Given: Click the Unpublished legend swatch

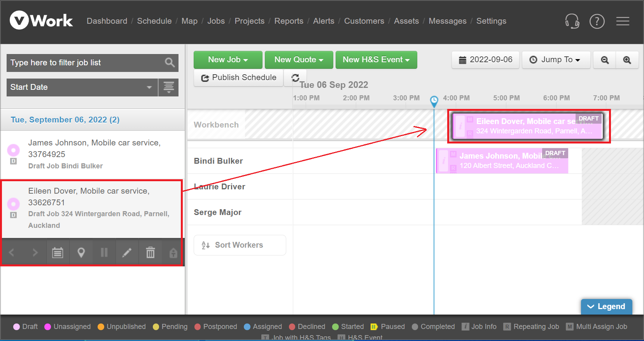Looking at the screenshot, I should [101, 327].
